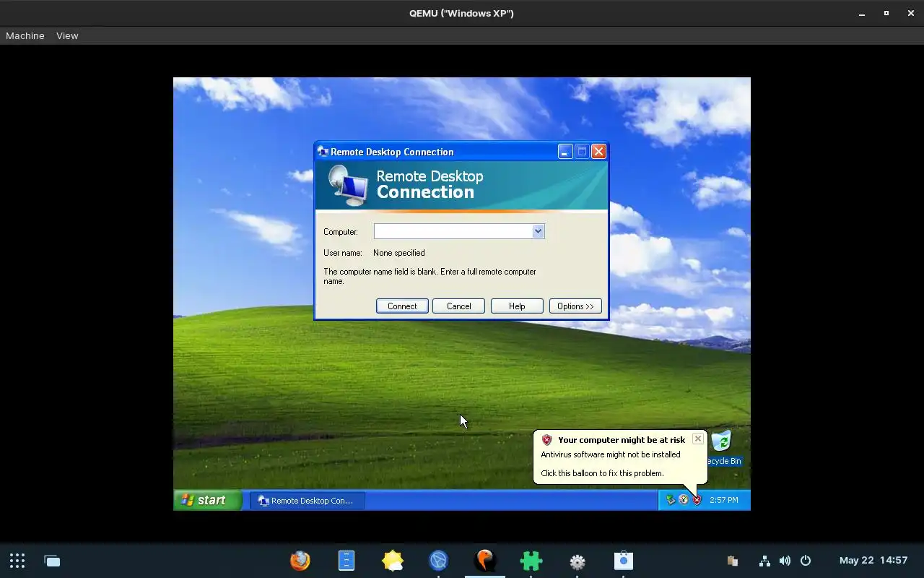Click the host clipboard tray icon

732,561
